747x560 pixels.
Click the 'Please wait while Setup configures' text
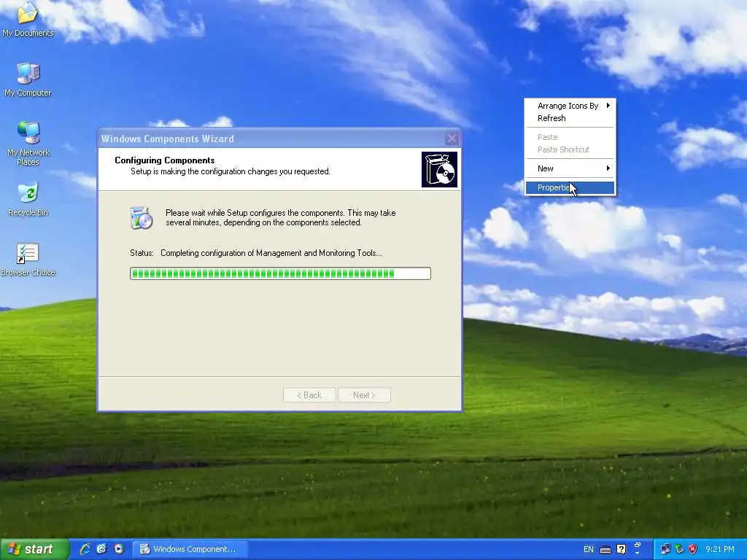tap(281, 217)
